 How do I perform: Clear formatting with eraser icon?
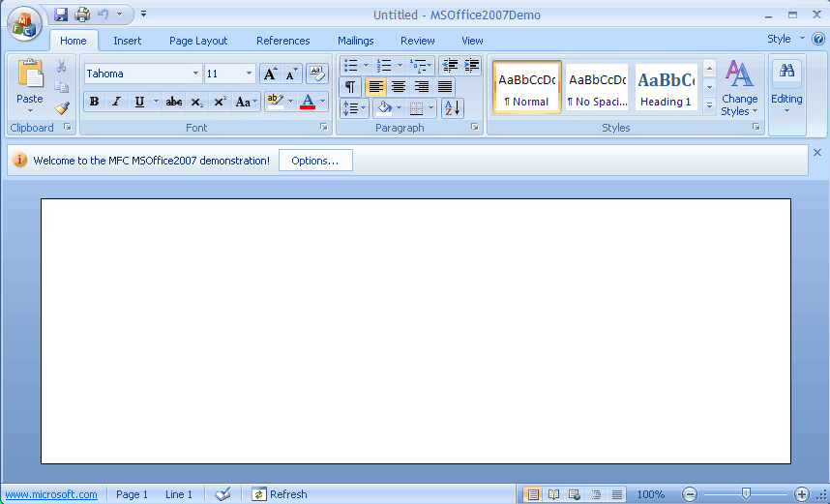[x=317, y=74]
